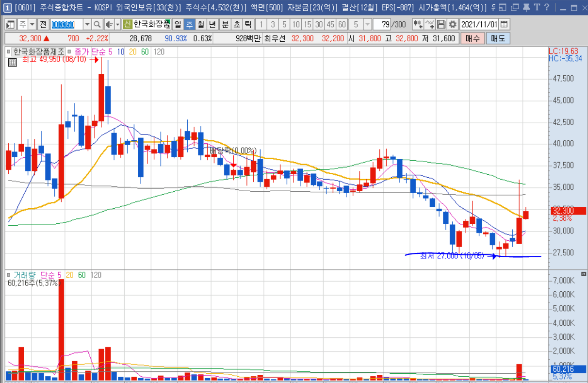
Task: Expand the stock code history dropdown
Action: coord(87,24)
